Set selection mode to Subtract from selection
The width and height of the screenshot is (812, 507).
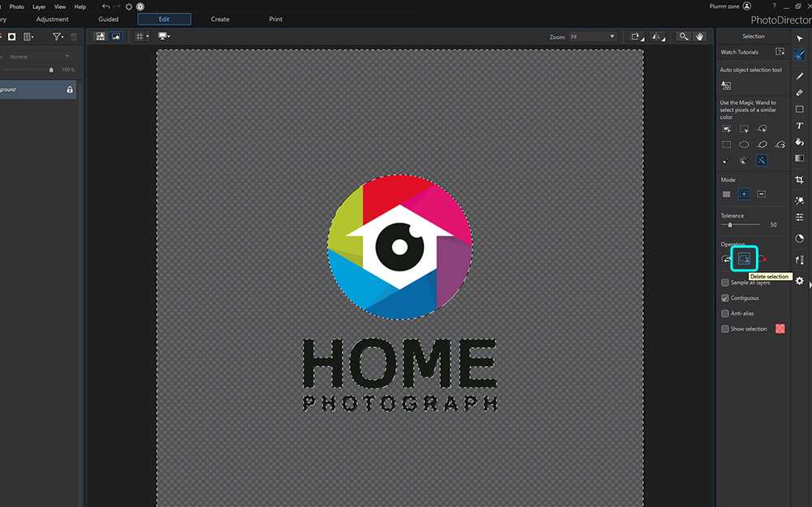(x=762, y=194)
